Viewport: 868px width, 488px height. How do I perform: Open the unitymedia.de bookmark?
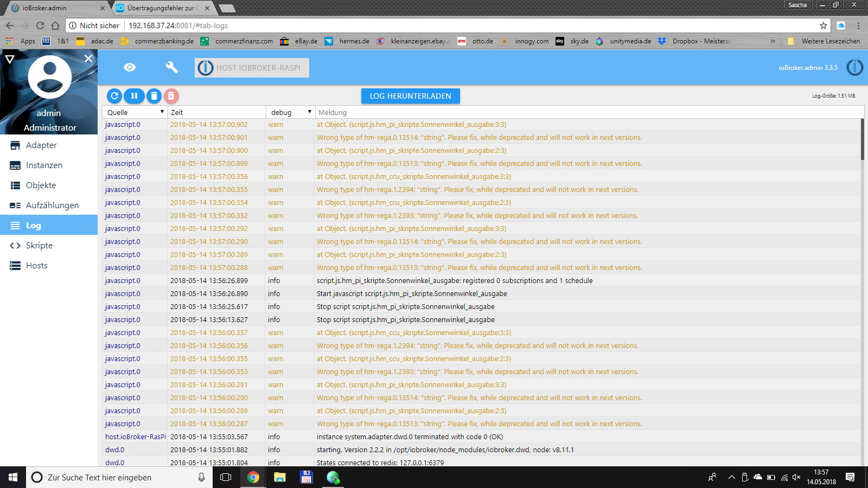click(x=623, y=41)
